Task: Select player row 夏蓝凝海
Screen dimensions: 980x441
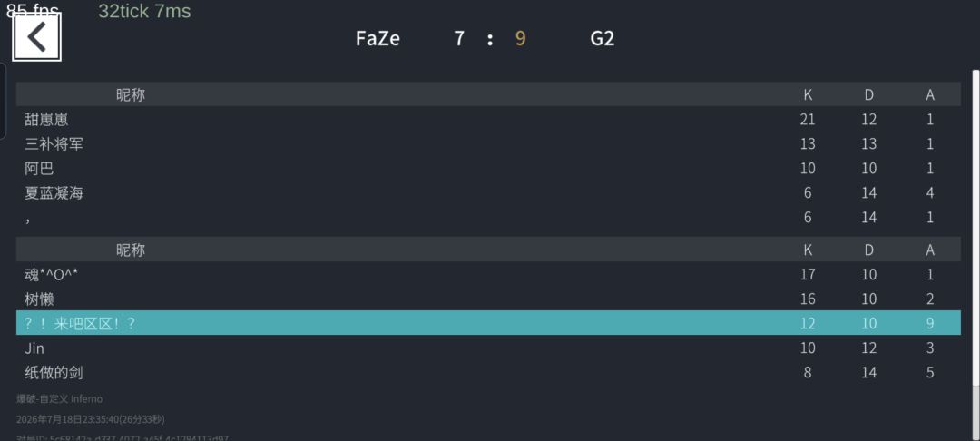Action: tap(488, 192)
